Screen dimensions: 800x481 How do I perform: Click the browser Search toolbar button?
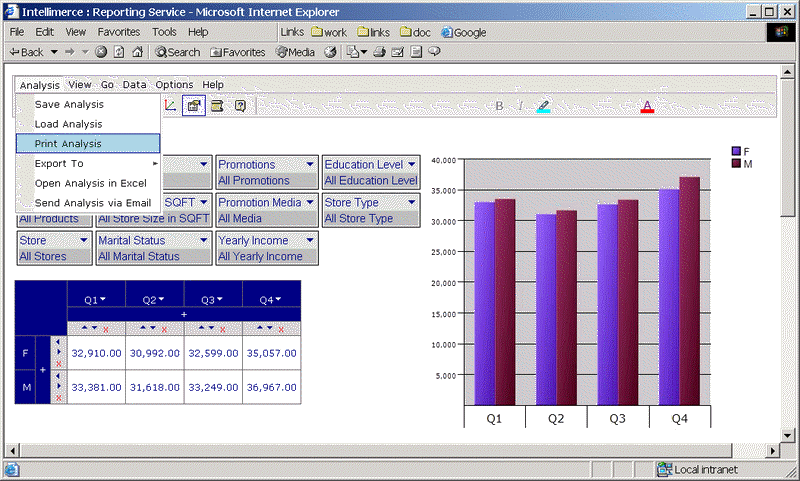[178, 52]
